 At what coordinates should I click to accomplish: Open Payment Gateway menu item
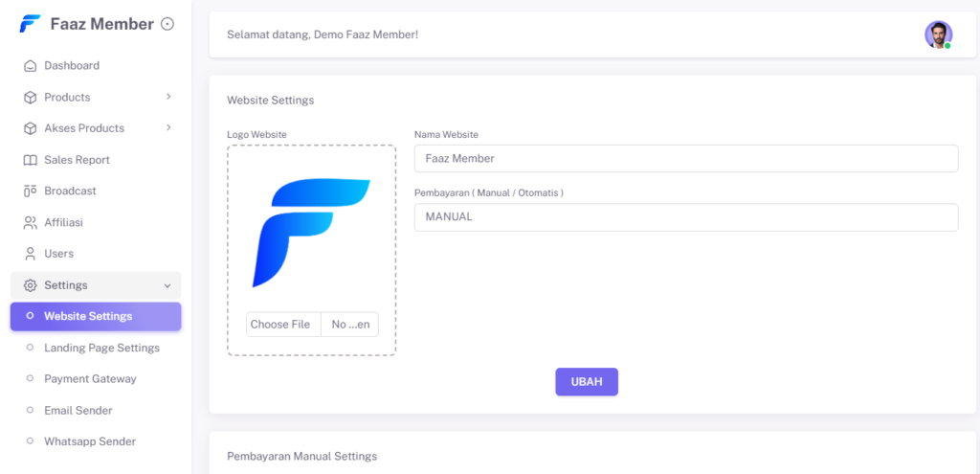coord(90,379)
